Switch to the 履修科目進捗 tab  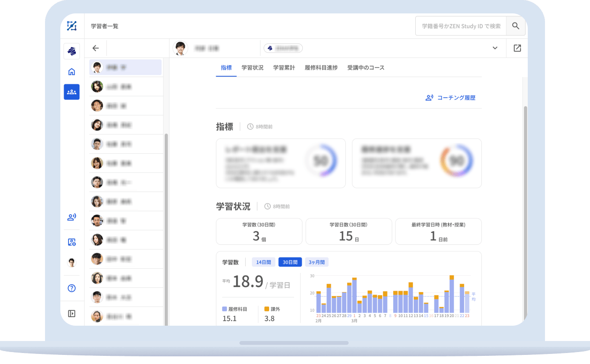pyautogui.click(x=321, y=68)
